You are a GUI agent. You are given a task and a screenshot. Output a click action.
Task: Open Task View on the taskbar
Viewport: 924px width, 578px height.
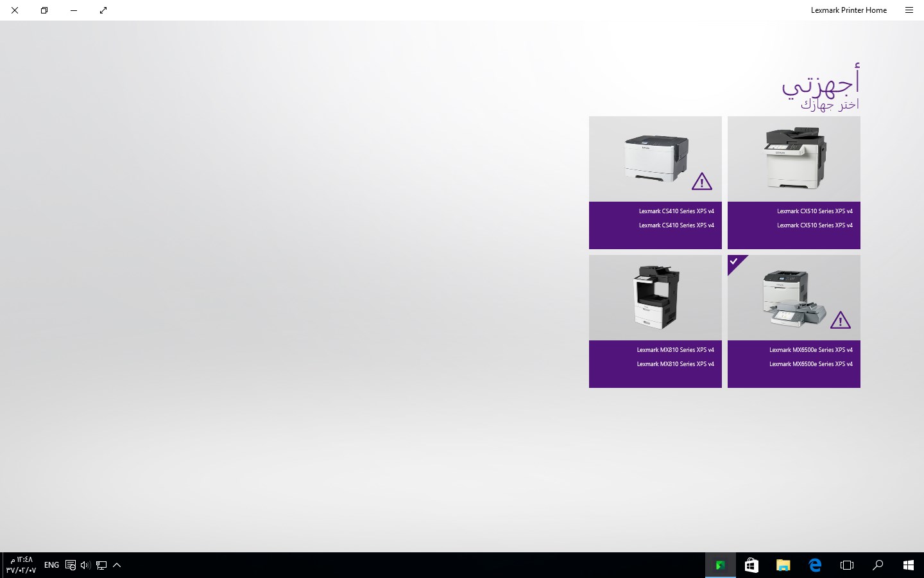[847, 565]
